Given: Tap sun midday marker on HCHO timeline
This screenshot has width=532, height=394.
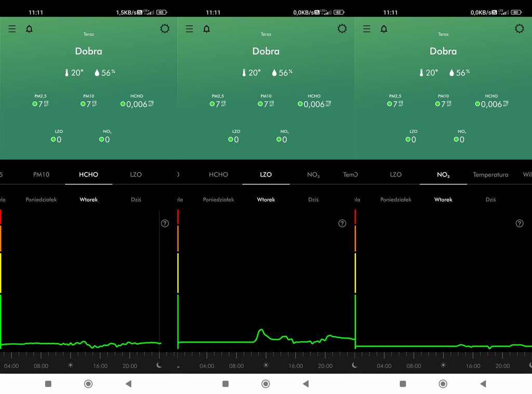Looking at the screenshot, I should (x=71, y=365).
